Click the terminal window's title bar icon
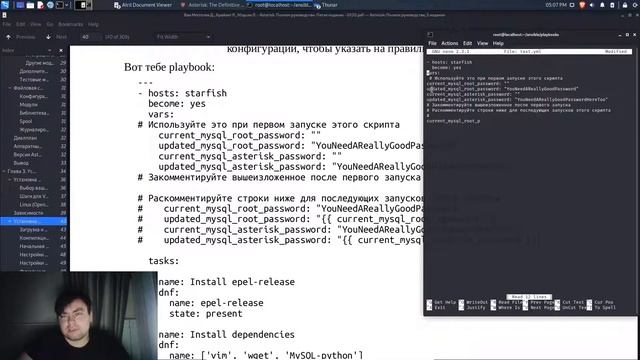The image size is (640, 360). [430, 35]
